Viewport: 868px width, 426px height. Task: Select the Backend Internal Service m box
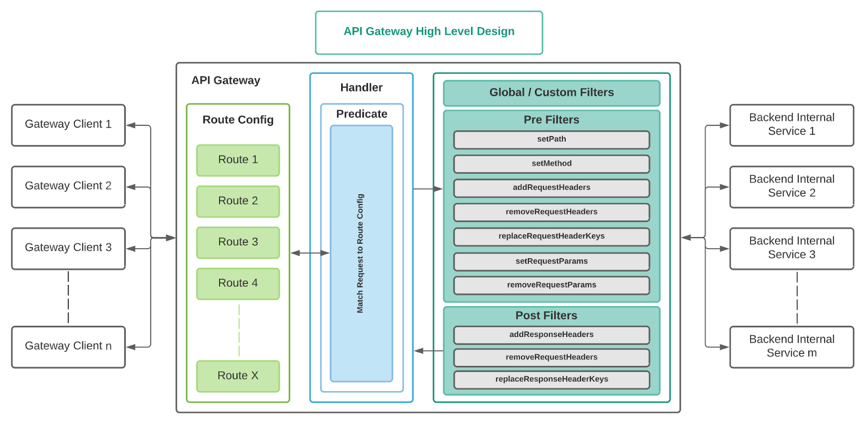[792, 347]
